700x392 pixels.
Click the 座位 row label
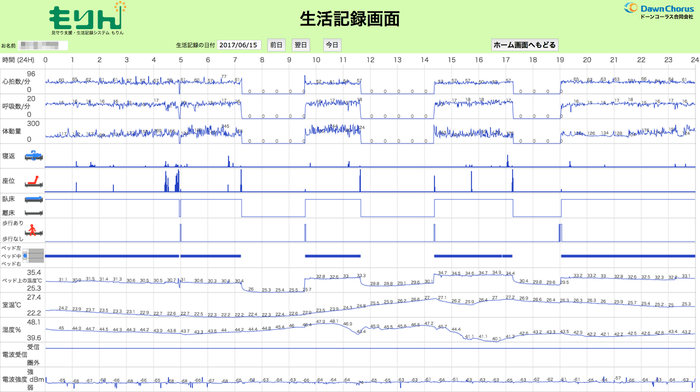coord(8,181)
